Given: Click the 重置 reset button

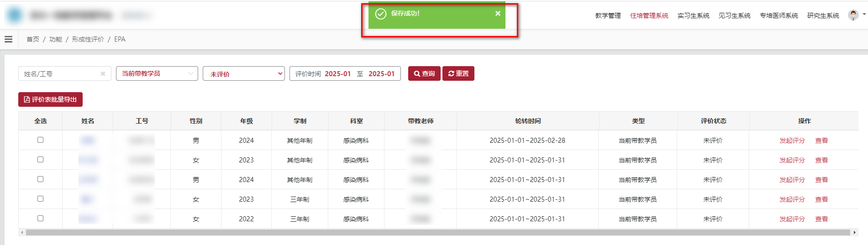Looking at the screenshot, I should click(458, 73).
